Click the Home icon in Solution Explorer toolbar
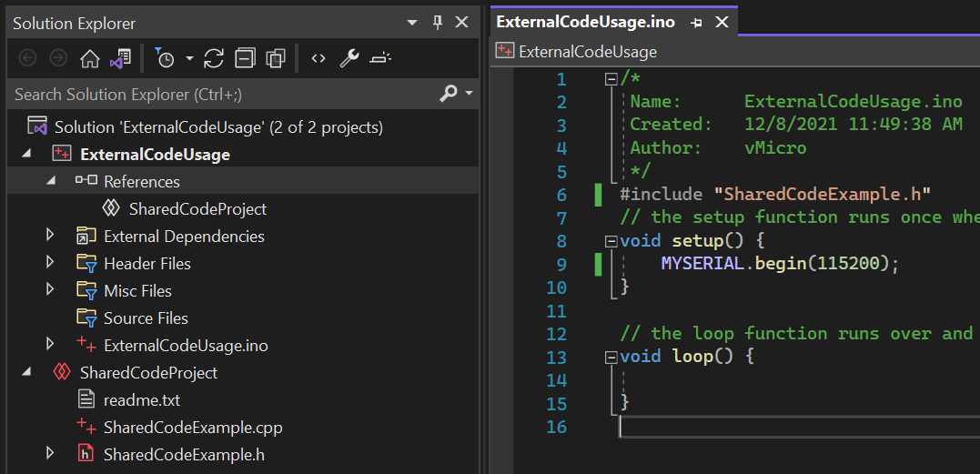Screen dimensions: 980x474 click(89, 59)
